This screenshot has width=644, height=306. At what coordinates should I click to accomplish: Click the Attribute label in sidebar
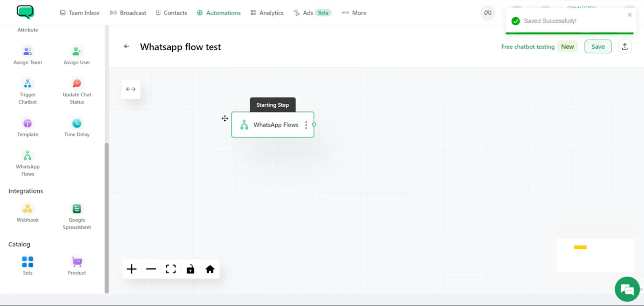click(27, 30)
